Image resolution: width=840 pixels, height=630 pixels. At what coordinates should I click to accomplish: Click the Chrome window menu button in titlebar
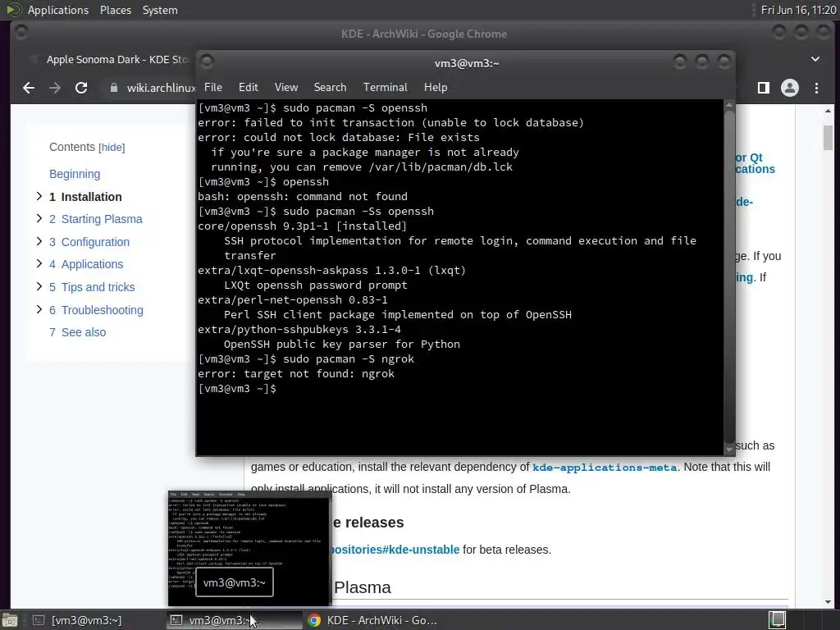tap(21, 33)
